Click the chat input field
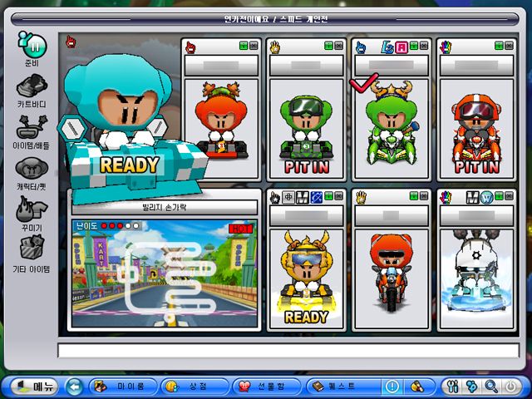532x399 pixels. tap(288, 351)
